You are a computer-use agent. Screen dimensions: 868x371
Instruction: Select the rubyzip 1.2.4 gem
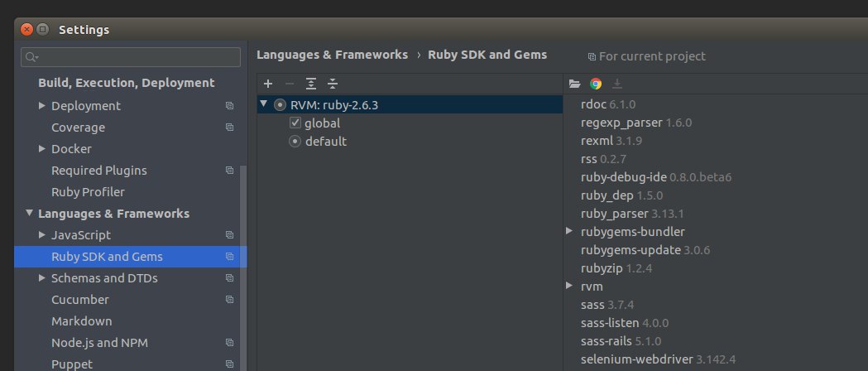point(616,268)
